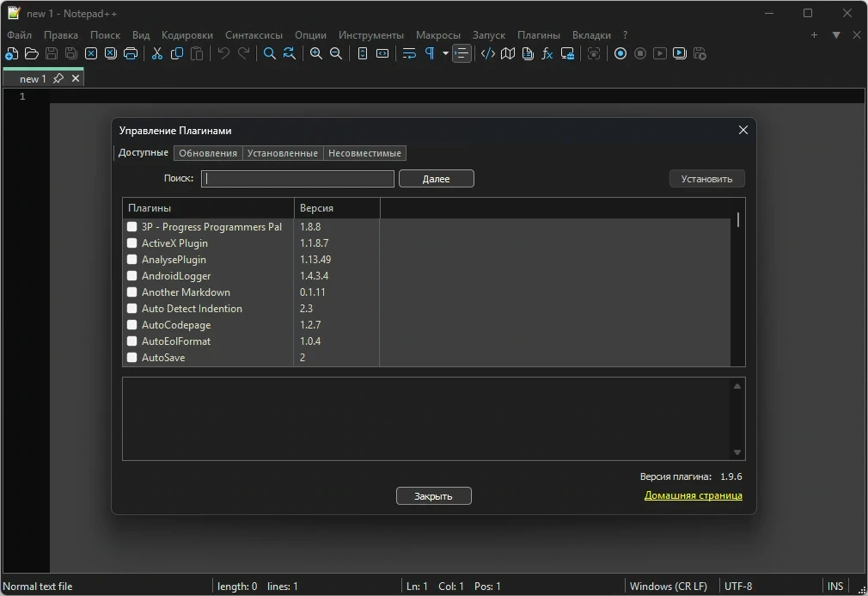
Task: Close the new 1 tab
Action: pos(76,78)
